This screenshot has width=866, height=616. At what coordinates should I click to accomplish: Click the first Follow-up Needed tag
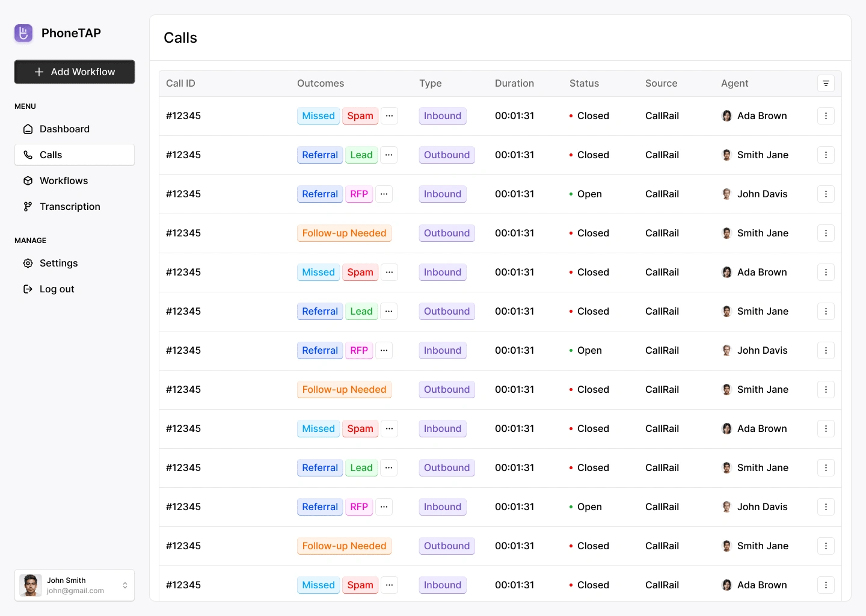(344, 233)
